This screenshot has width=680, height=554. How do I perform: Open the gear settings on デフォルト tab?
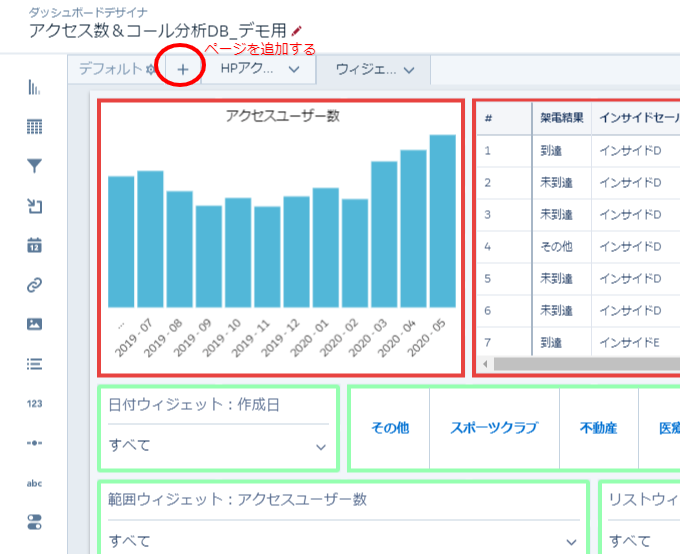tap(150, 69)
